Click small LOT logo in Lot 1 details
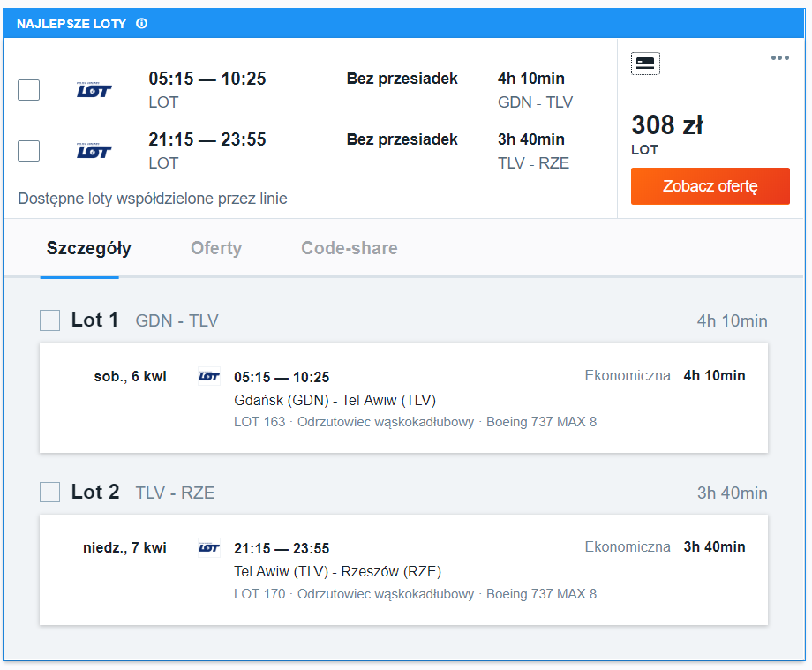Screen dimensions: 812x670 [x=209, y=376]
